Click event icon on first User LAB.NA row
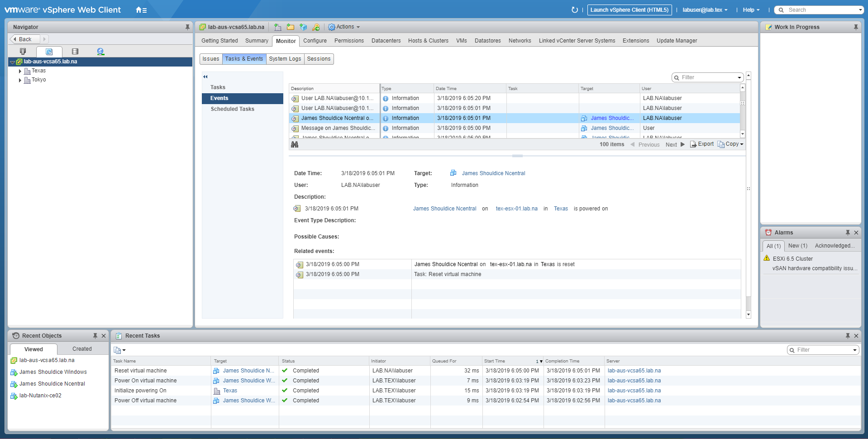Viewport: 868px width, 439px height. (x=295, y=98)
